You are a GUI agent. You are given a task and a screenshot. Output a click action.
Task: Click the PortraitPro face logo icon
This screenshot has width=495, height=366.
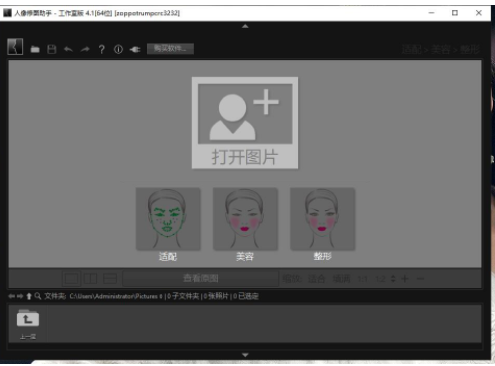point(15,46)
